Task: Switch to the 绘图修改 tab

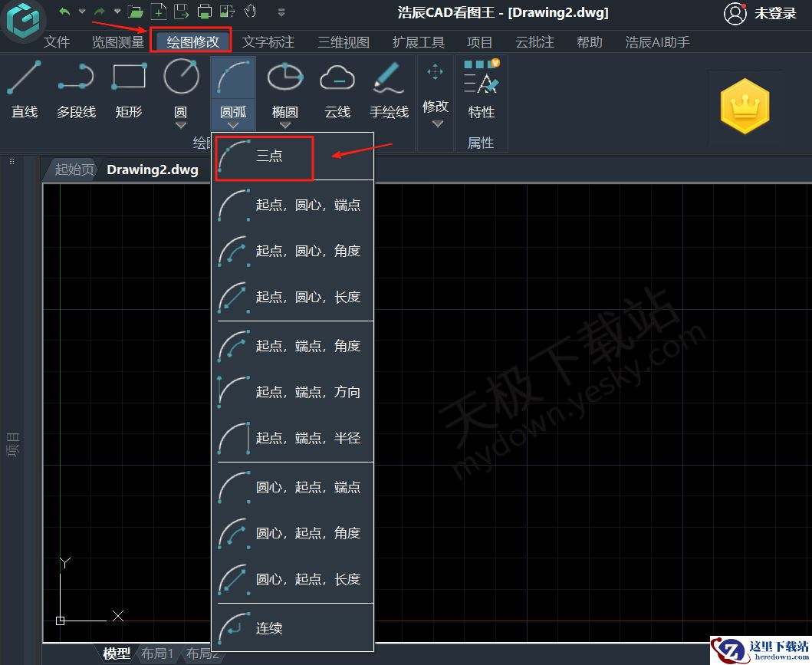Action: pos(192,42)
